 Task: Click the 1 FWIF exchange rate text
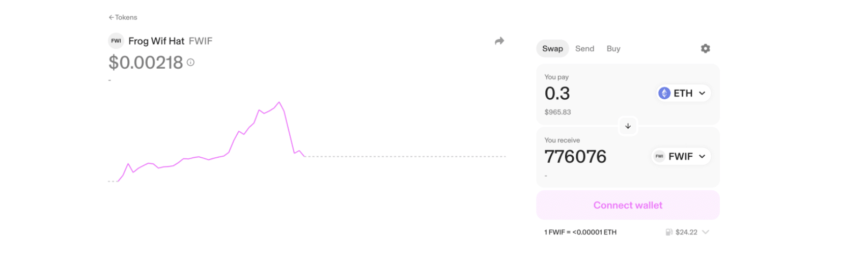[x=580, y=232]
